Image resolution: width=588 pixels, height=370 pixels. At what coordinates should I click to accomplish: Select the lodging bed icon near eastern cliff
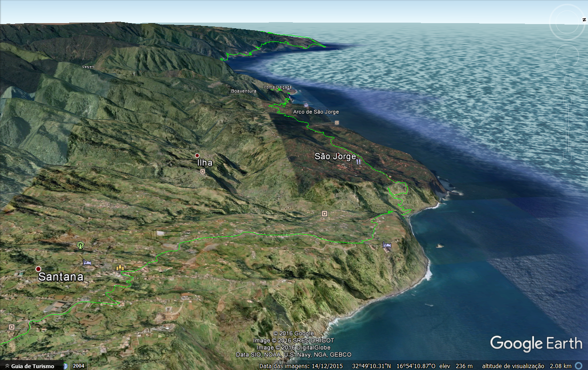point(387,245)
